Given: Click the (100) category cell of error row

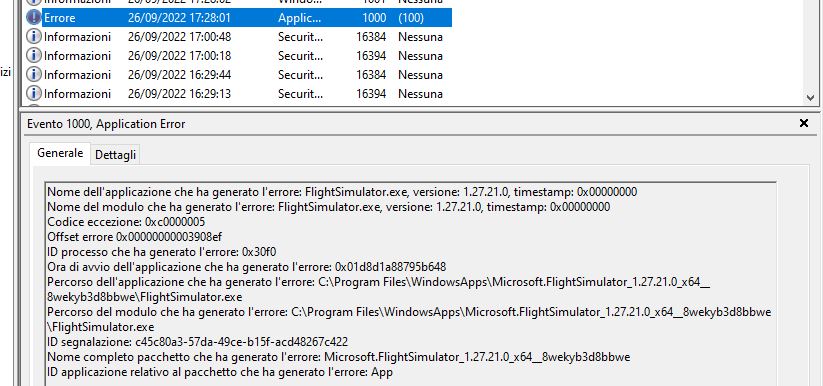Looking at the screenshot, I should click(x=411, y=18).
